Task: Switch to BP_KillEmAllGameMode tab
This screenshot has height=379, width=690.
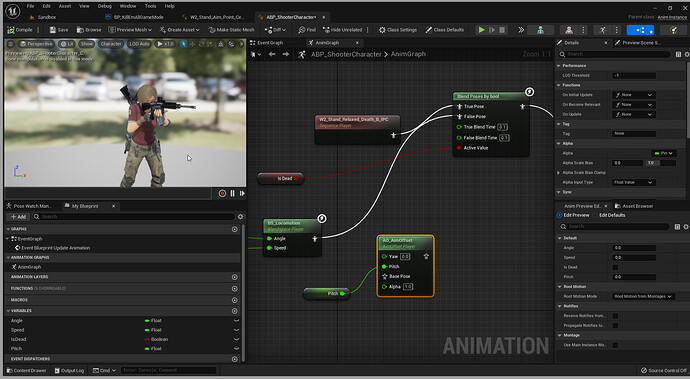Action: click(134, 17)
